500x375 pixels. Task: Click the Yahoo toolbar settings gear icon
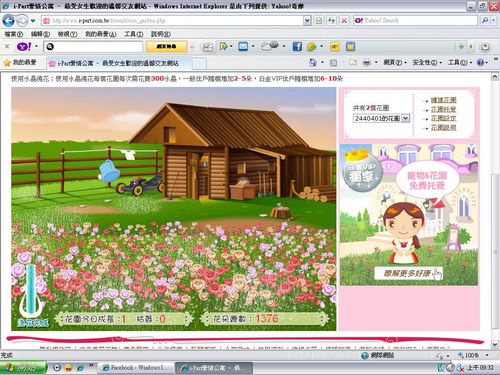tap(485, 47)
